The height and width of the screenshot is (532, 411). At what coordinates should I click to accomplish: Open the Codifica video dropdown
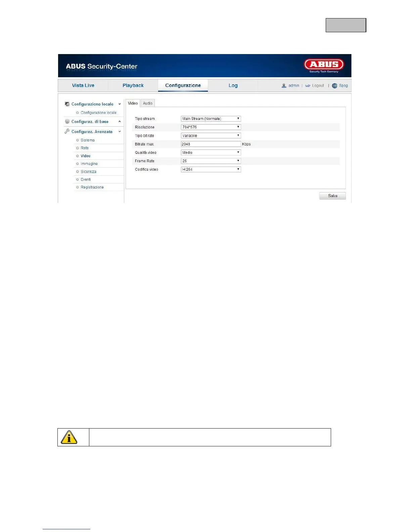(211, 169)
